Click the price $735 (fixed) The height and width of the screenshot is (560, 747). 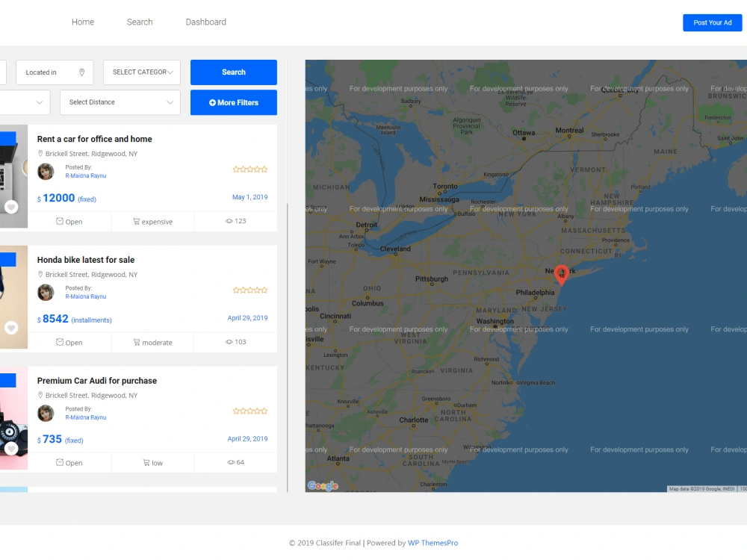tap(60, 440)
